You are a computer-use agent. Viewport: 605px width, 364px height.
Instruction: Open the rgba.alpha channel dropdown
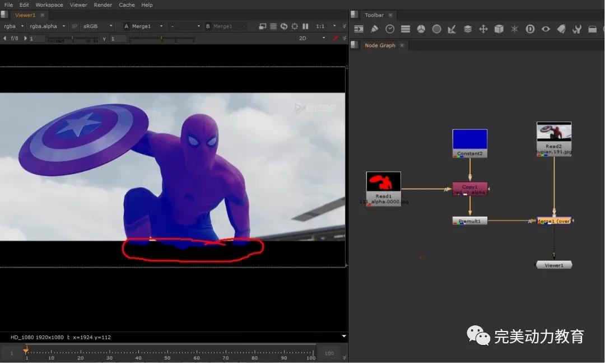click(x=47, y=26)
